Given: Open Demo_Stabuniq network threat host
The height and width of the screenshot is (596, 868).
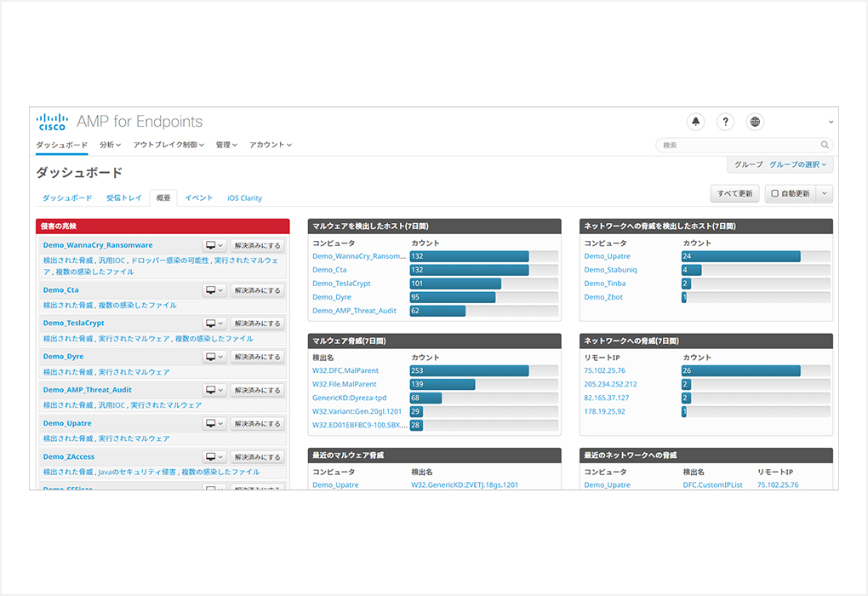Looking at the screenshot, I should pyautogui.click(x=611, y=270).
